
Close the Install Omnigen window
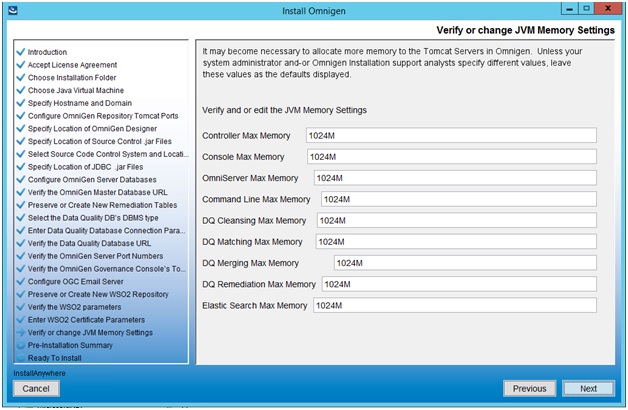pyautogui.click(x=608, y=8)
